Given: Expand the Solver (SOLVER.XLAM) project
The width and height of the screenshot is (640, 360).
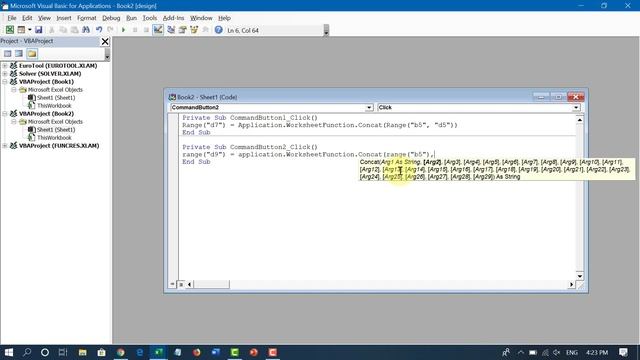Looking at the screenshot, I should 5,73.
